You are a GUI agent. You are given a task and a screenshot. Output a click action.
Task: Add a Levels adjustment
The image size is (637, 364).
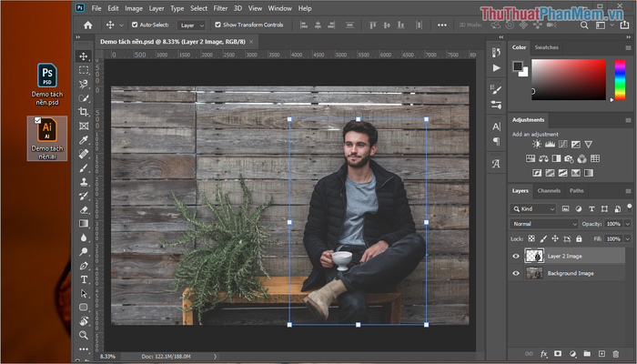click(x=550, y=144)
